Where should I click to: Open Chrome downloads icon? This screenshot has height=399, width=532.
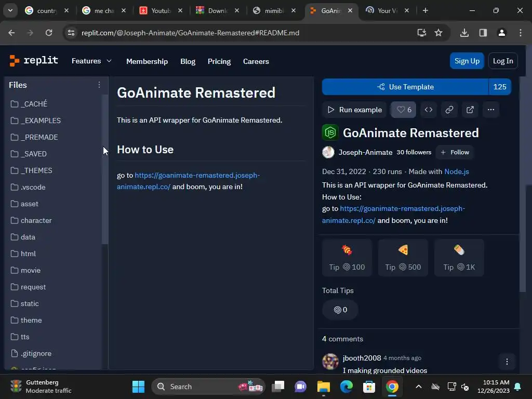[x=464, y=33]
